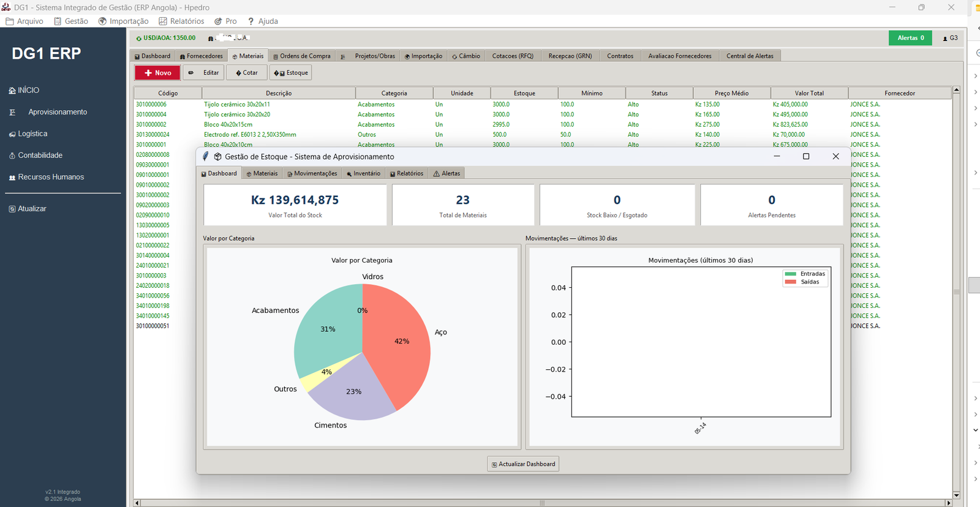The image size is (980, 507).
Task: Click the red Novo button
Action: click(x=157, y=73)
